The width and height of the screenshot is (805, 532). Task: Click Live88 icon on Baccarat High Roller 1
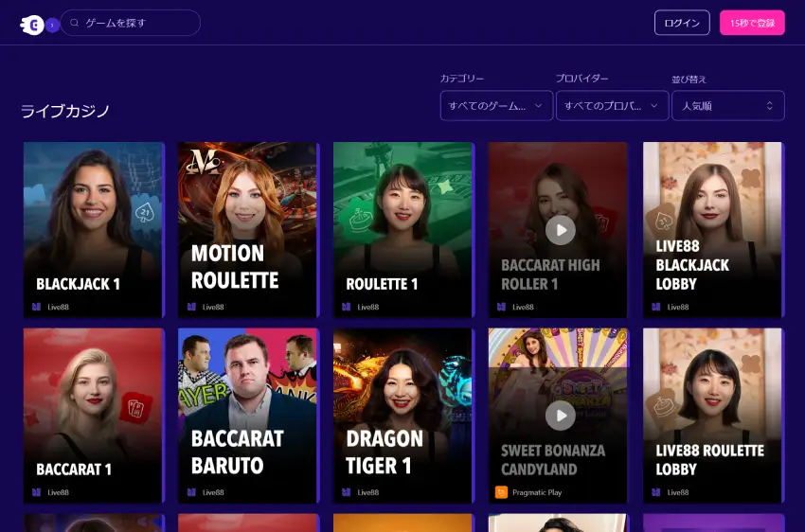coord(502,307)
